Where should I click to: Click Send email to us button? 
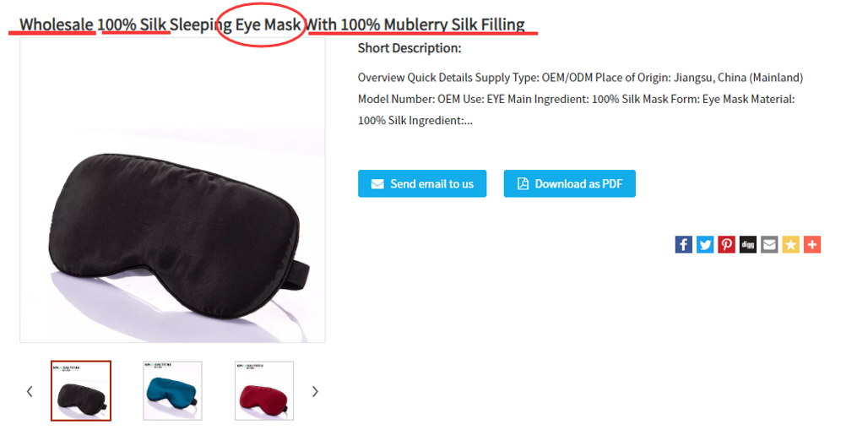click(x=422, y=183)
